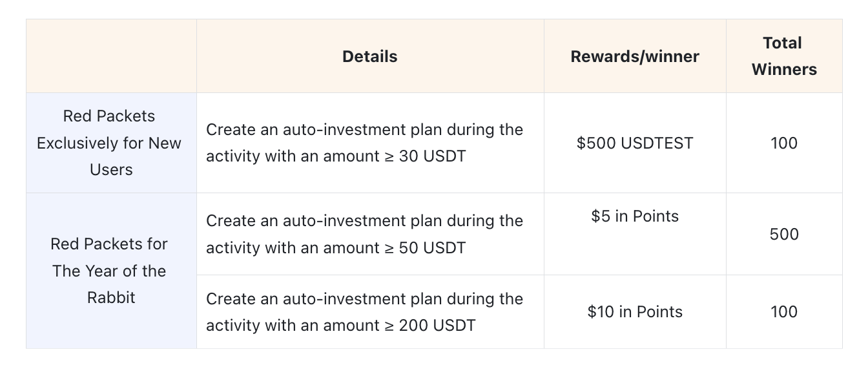
Task: Select the Red Packets for Year of Rabbit cell
Action: [111, 271]
